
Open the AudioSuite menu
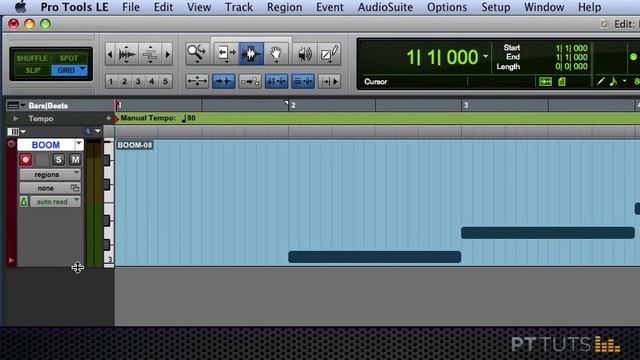tap(385, 7)
